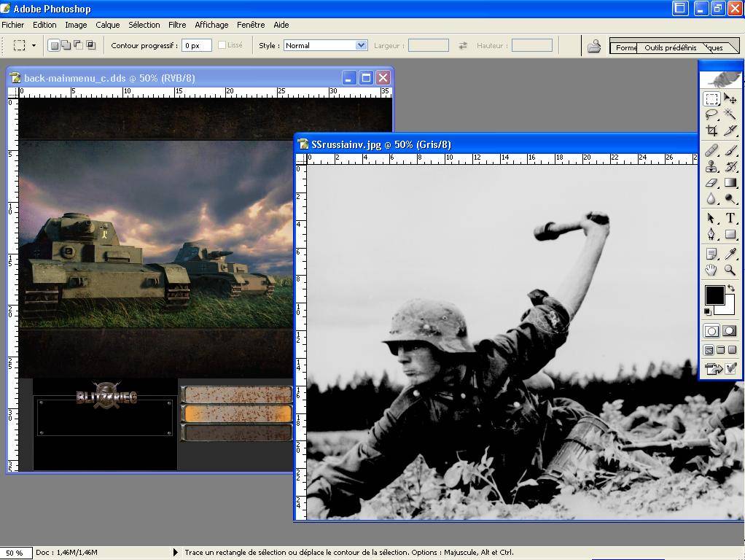Expand the marquee tool preset picker arrow
This screenshot has width=745, height=560.
click(x=34, y=45)
